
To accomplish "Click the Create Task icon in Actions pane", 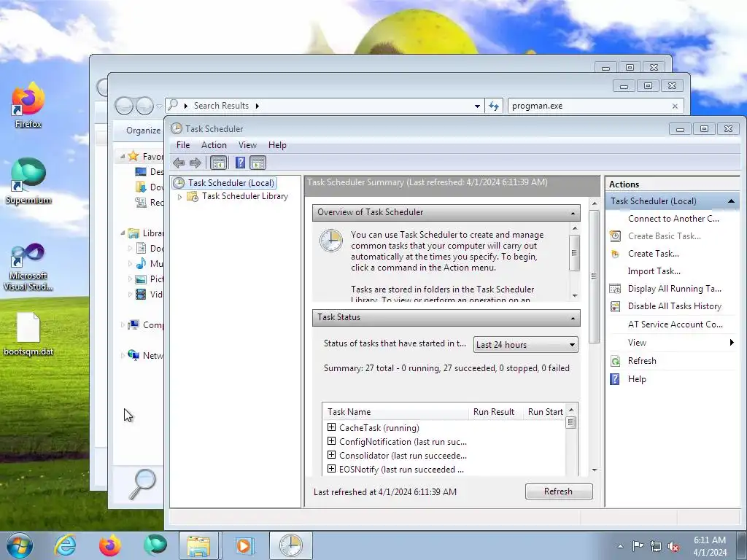I will pyautogui.click(x=615, y=254).
